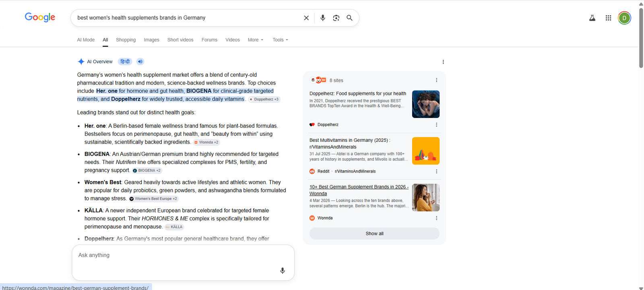Go to Short videos tab
644x290 pixels.
point(180,40)
